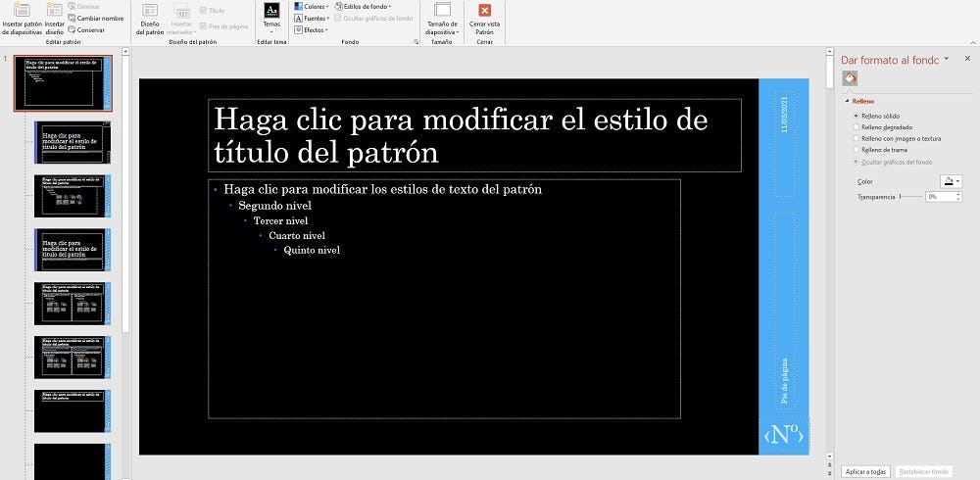Image resolution: width=980 pixels, height=480 pixels.
Task: Select Relleno degradado option
Action: pos(857,126)
